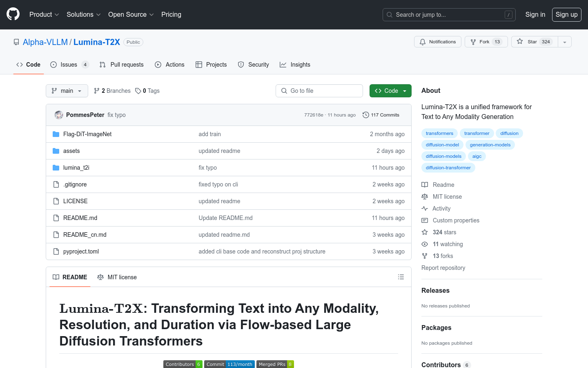The image size is (588, 368).
Task: Open the Packages section heading
Action: (x=436, y=328)
